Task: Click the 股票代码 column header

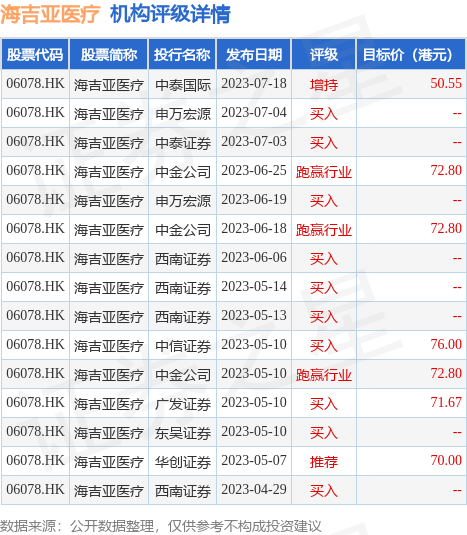Action: 35,55
